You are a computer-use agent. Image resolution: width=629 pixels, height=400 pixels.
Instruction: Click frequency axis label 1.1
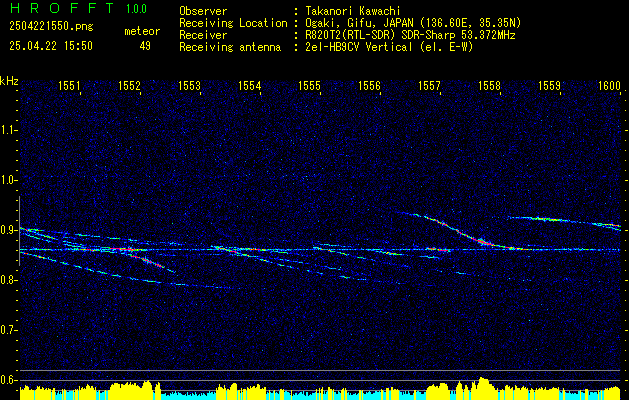pos(8,130)
